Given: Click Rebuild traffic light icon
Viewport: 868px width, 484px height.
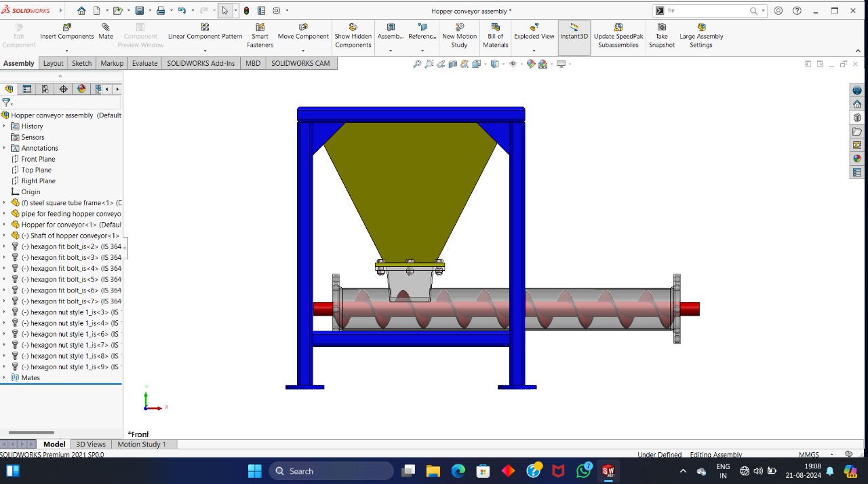Looking at the screenshot, I should click(246, 11).
